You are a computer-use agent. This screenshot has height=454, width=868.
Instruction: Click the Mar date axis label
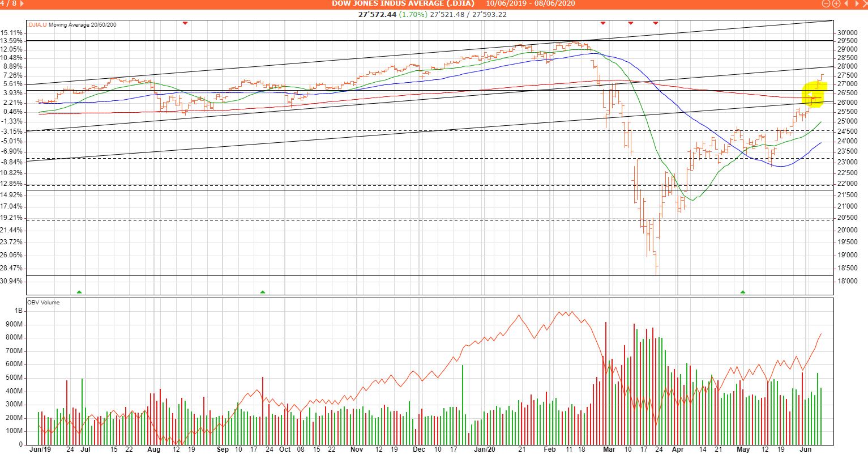(609, 449)
